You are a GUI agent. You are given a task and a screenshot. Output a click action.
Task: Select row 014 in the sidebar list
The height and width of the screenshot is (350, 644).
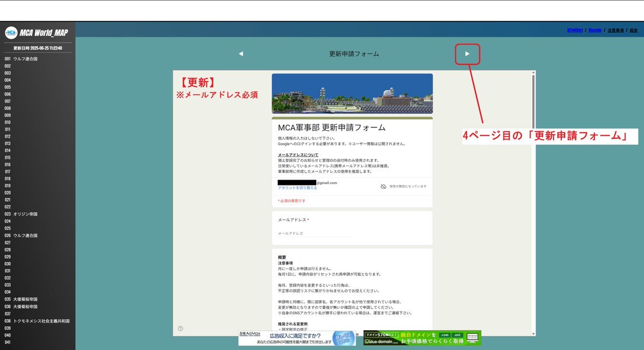click(x=38, y=151)
